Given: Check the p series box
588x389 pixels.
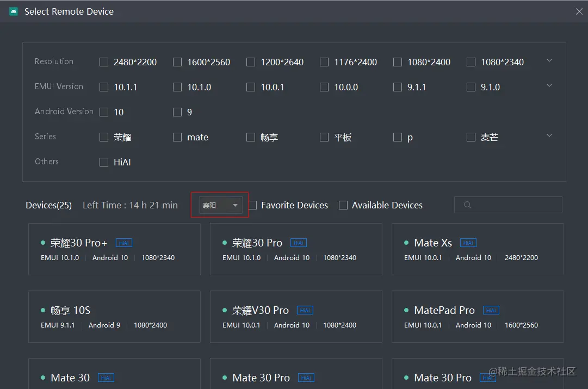Looking at the screenshot, I should pyautogui.click(x=398, y=137).
